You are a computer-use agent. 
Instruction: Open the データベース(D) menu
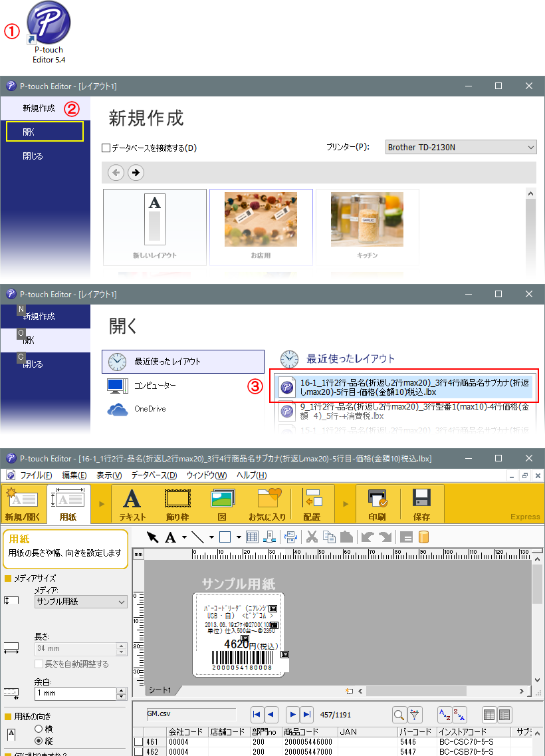point(154,475)
